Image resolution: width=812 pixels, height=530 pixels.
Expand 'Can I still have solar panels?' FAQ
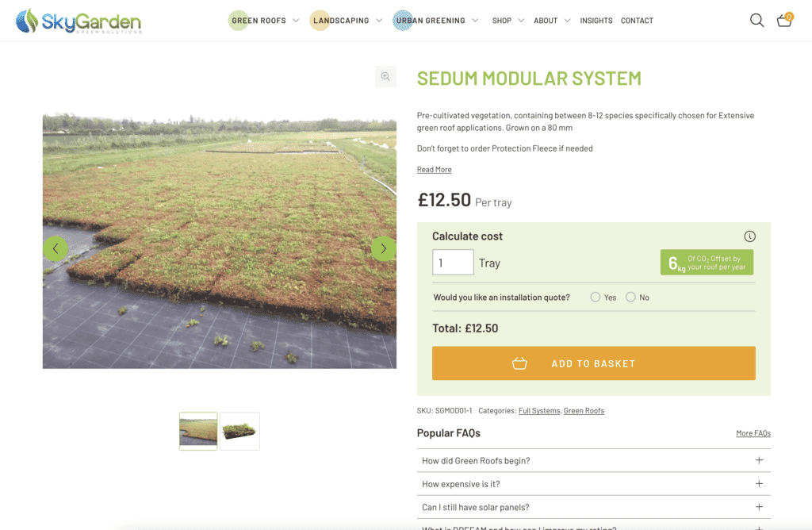click(x=593, y=507)
